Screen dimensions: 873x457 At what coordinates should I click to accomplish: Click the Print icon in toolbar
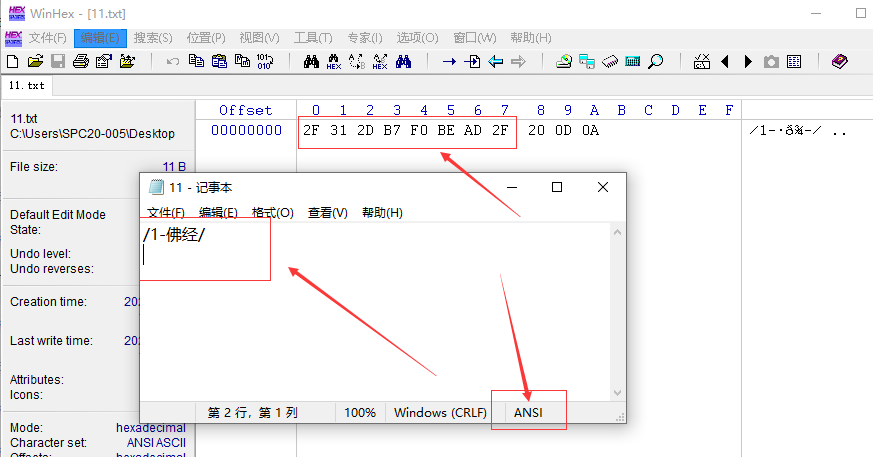pos(81,61)
